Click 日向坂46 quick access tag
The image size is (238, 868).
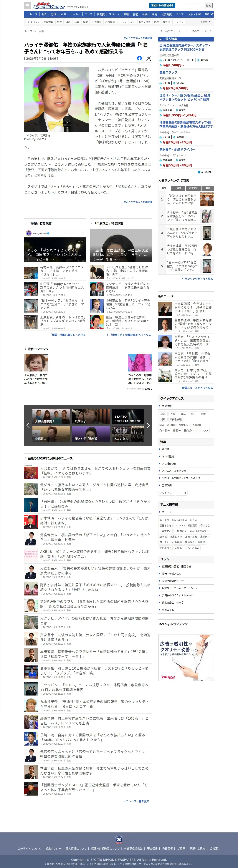(189, 431)
